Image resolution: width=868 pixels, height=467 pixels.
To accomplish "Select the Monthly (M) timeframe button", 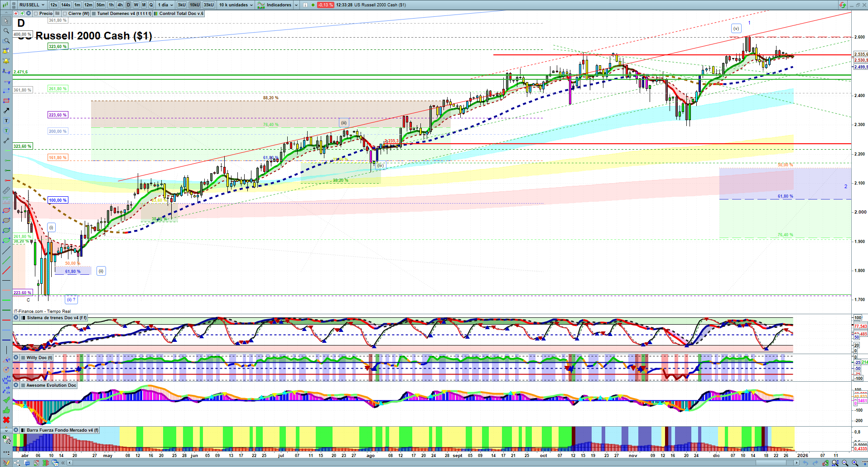I will (x=144, y=5).
